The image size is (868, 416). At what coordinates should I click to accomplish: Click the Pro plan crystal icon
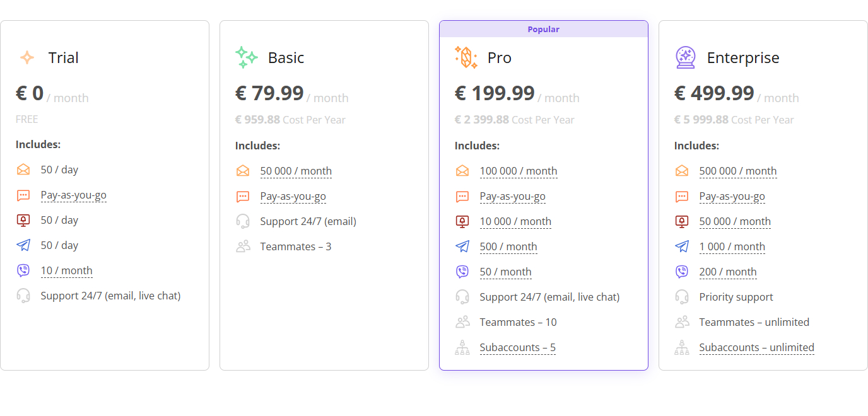(x=466, y=57)
